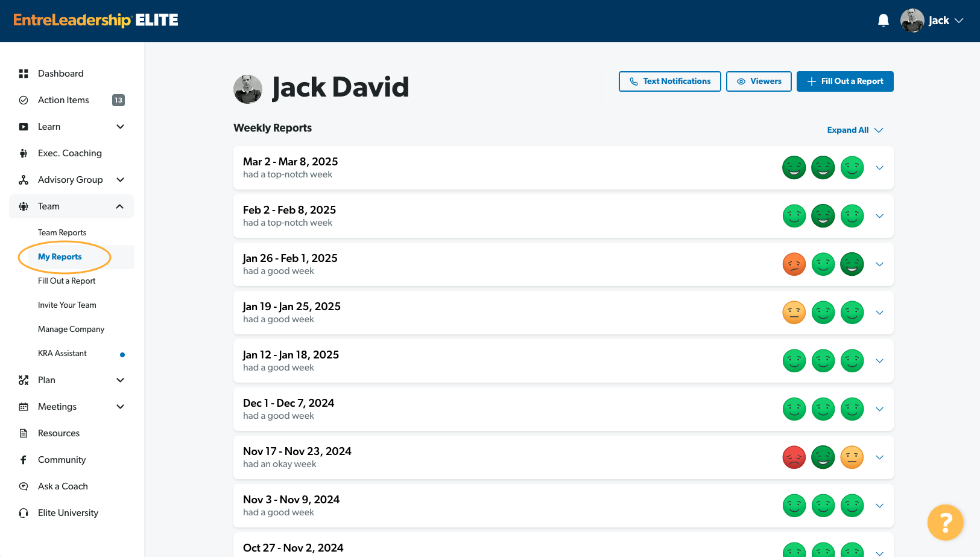This screenshot has height=557, width=980.
Task: Click the Resources document icon
Action: pyautogui.click(x=24, y=433)
